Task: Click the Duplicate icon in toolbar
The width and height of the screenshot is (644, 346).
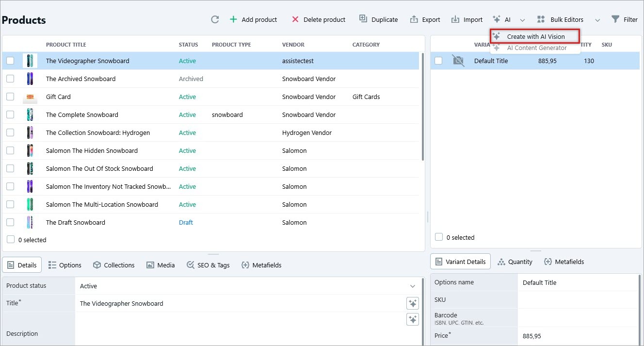Action: (x=363, y=18)
